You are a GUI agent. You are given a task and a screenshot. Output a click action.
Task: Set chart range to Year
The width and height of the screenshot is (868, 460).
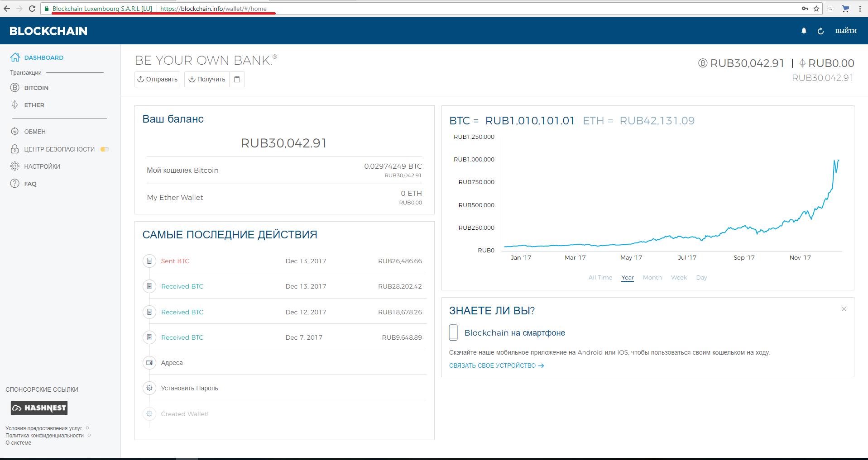[628, 278]
